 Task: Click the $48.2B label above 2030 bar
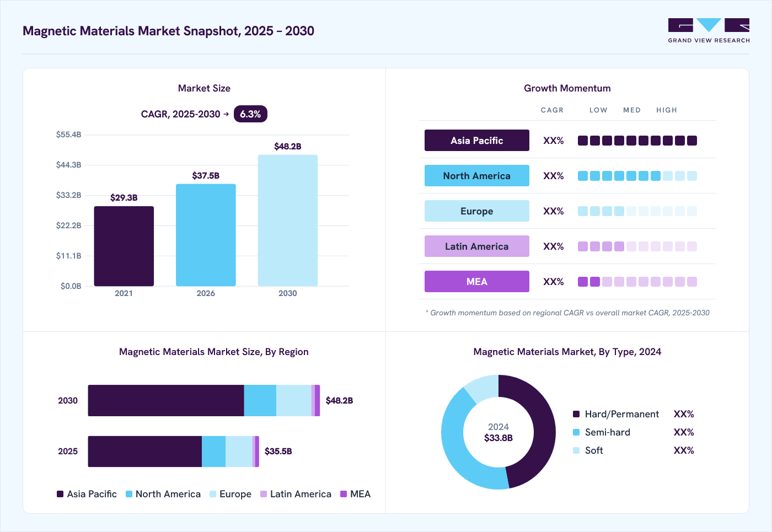click(x=288, y=146)
